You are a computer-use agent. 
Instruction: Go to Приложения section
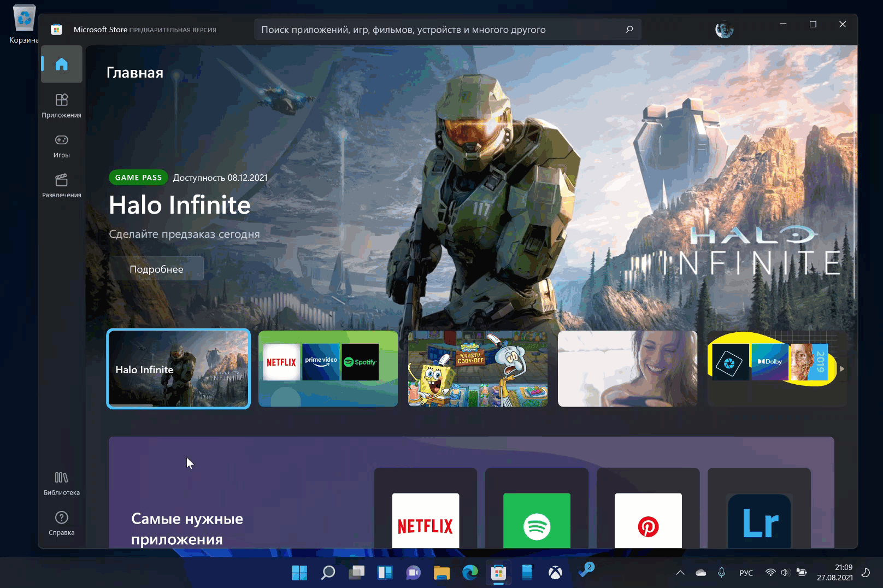tap(62, 106)
